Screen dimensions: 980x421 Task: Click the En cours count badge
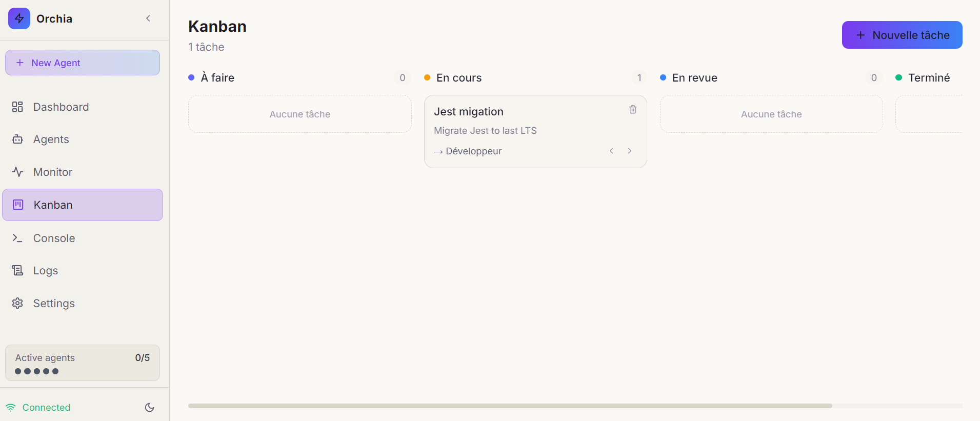point(639,78)
